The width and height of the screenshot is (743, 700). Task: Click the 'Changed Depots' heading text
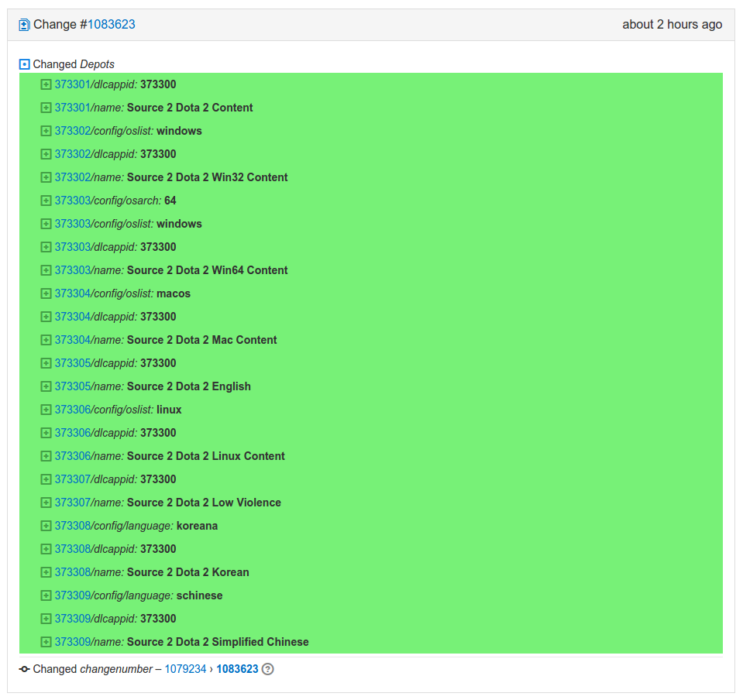point(74,64)
